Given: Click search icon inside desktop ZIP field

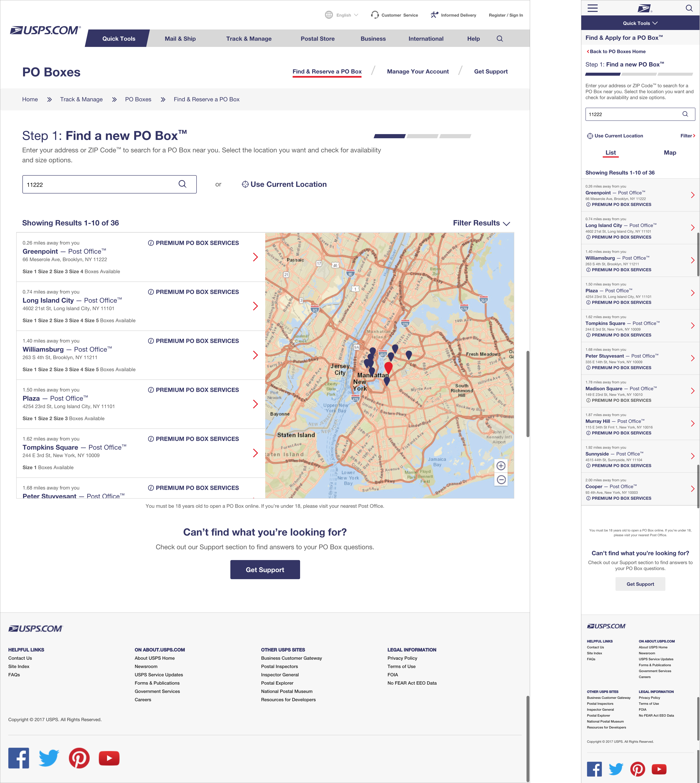Looking at the screenshot, I should [x=182, y=184].
